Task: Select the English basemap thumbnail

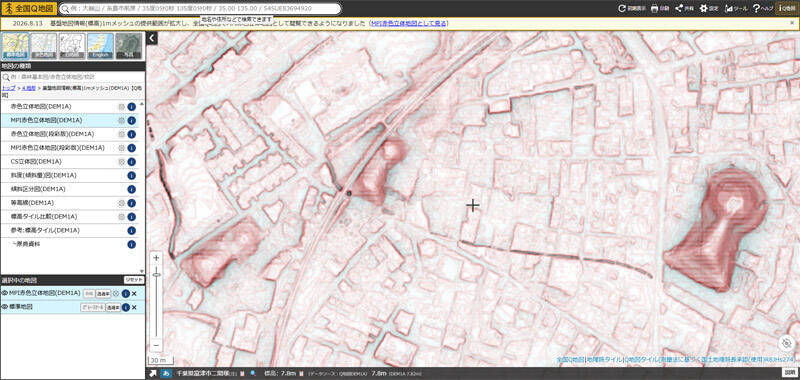Action: tap(101, 46)
